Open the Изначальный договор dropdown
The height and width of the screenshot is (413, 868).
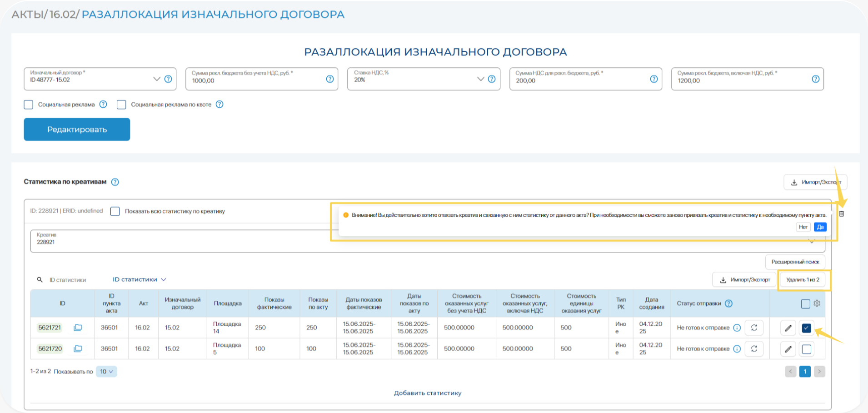coord(156,79)
